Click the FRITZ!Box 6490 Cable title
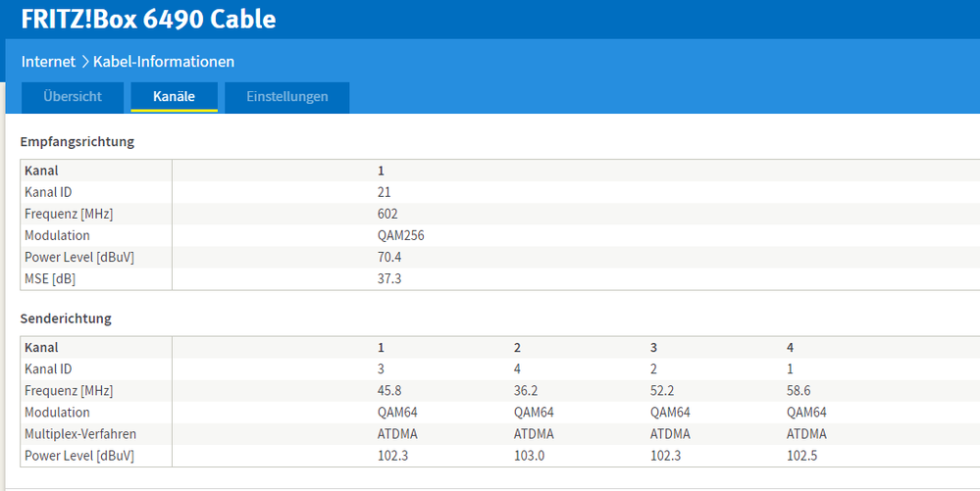 [x=148, y=19]
